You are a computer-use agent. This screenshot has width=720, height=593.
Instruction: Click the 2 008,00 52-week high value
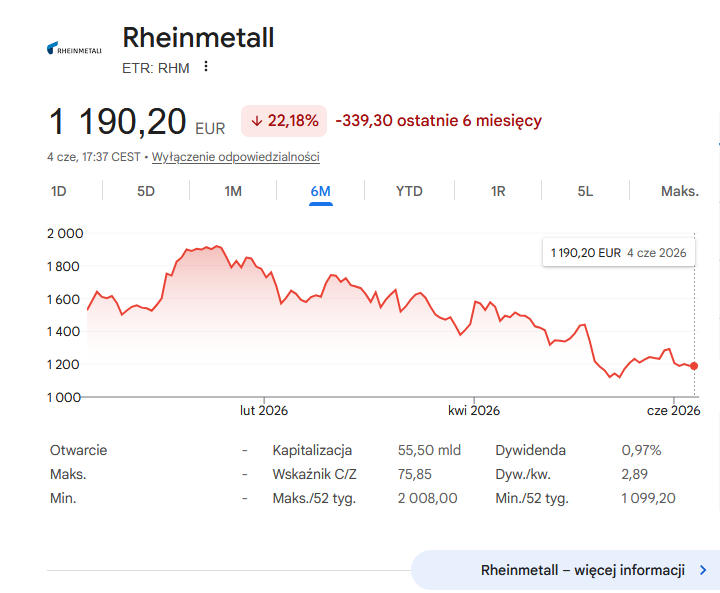point(428,498)
